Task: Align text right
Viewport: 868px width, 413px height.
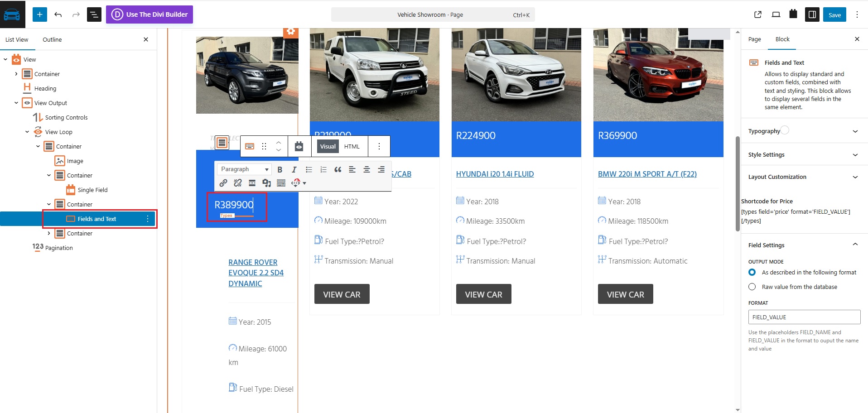Action: [x=381, y=169]
